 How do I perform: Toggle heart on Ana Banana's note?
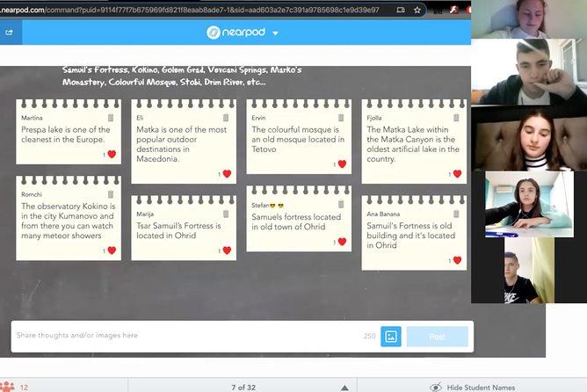[x=457, y=260]
